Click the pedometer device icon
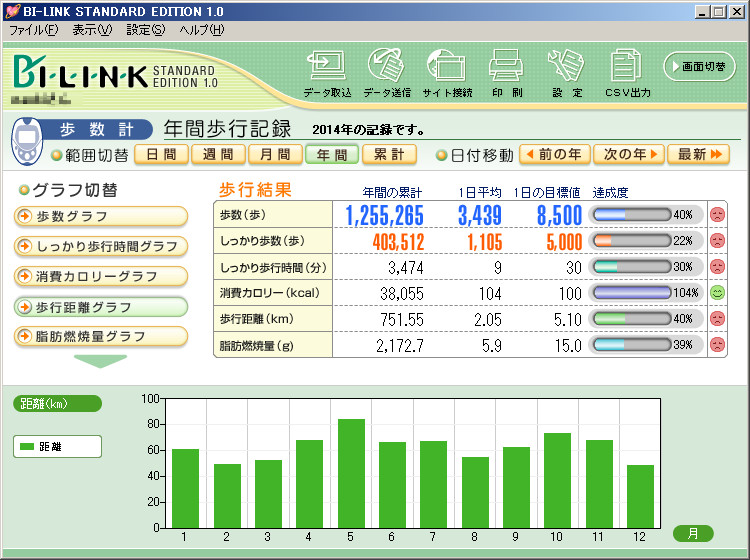Viewport: 750px width, 560px height. coord(27,142)
